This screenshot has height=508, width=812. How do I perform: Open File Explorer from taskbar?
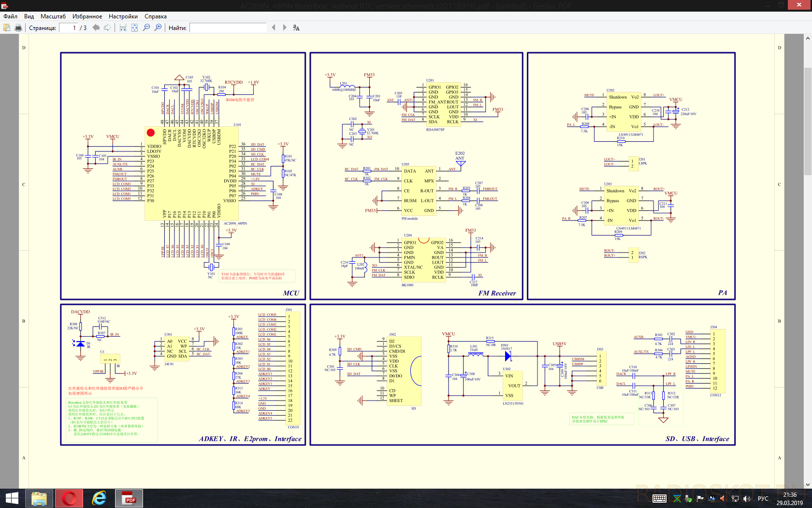click(39, 498)
